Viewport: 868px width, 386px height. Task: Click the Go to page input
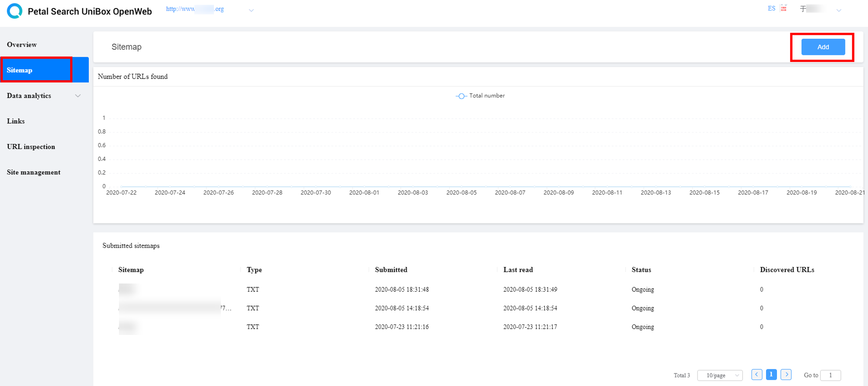click(x=831, y=375)
